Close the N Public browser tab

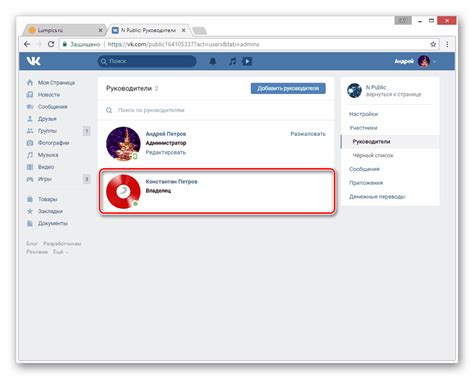(183, 30)
